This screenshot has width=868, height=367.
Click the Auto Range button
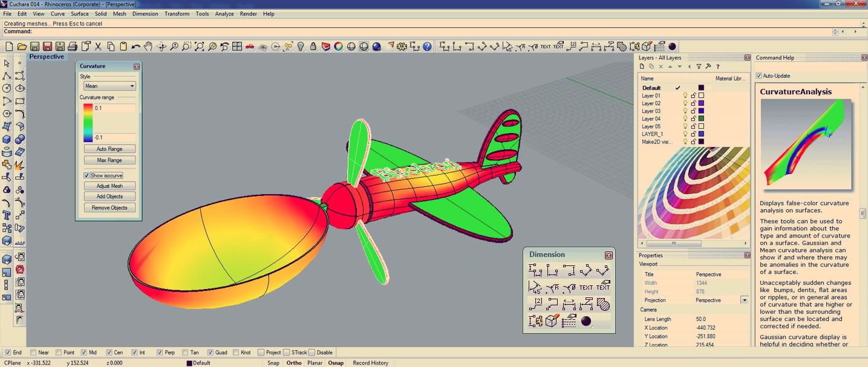tap(109, 149)
